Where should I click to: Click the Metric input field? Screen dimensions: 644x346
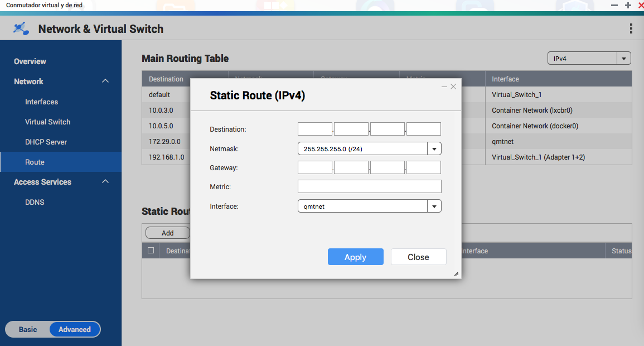[369, 186]
